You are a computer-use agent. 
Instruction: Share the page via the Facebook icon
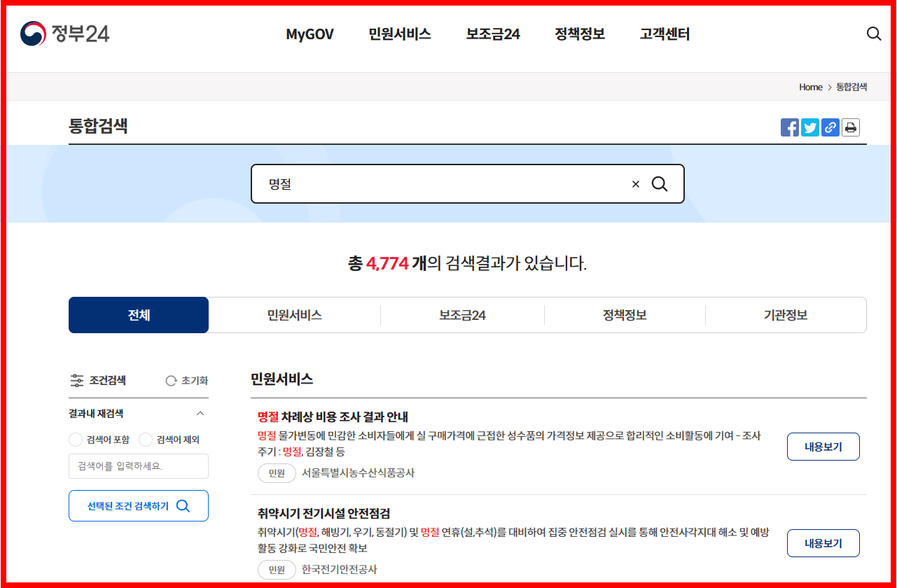790,127
